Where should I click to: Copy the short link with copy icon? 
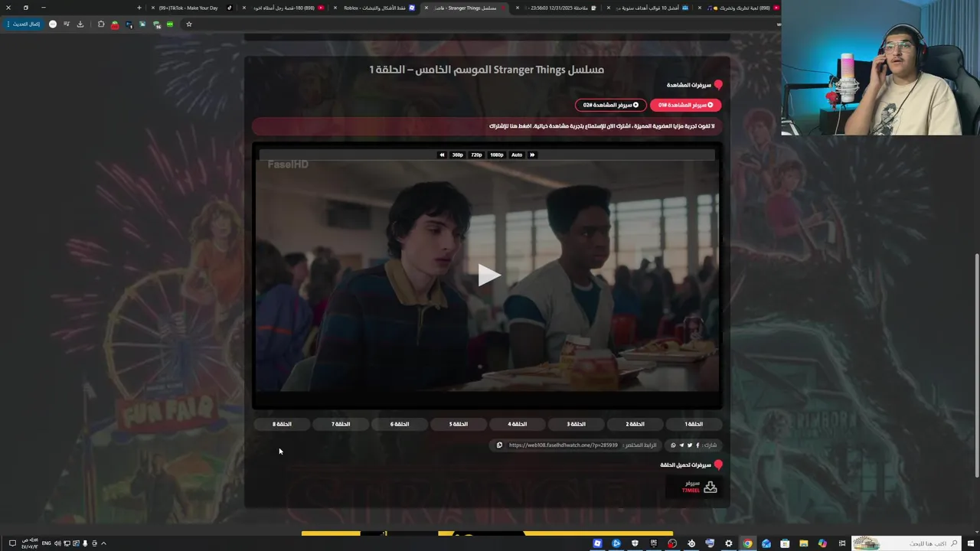[499, 445]
